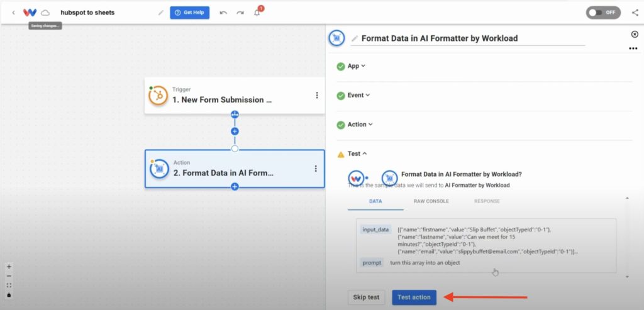This screenshot has width=644, height=310.
Task: Redo the last change
Action: click(240, 13)
